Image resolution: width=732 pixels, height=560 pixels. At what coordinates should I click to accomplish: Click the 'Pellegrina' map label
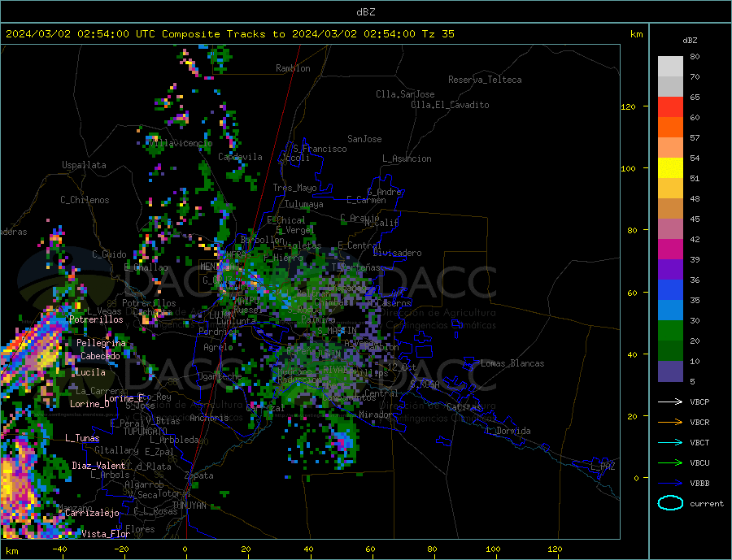(102, 343)
